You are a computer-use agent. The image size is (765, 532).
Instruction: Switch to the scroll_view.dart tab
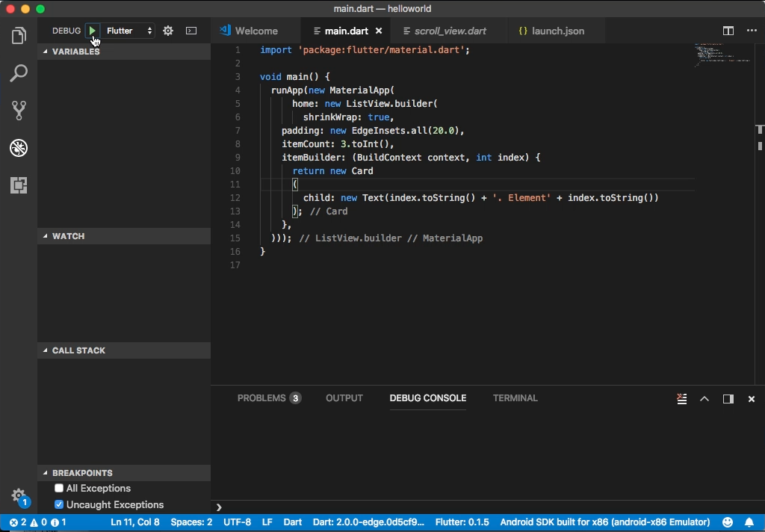point(449,31)
